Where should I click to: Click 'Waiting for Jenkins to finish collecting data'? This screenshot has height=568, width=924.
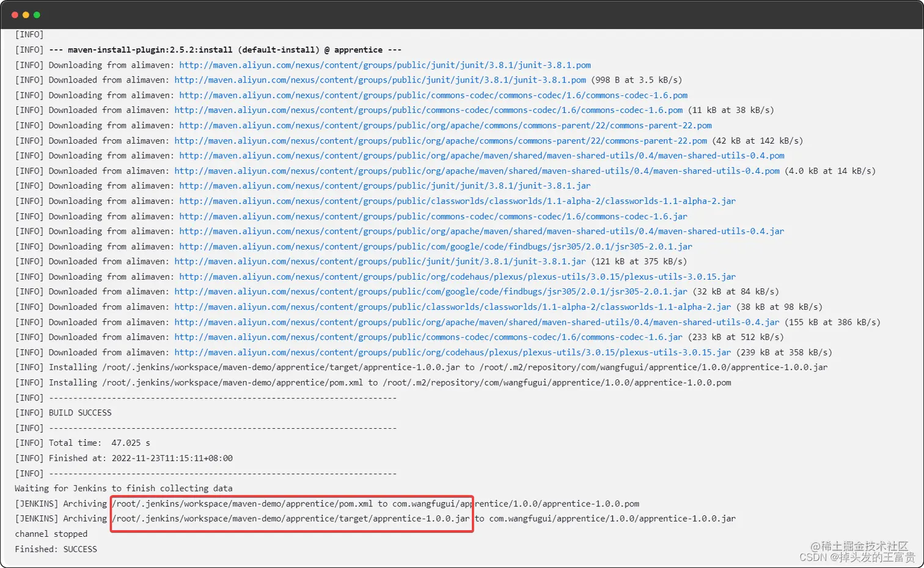pos(123,489)
